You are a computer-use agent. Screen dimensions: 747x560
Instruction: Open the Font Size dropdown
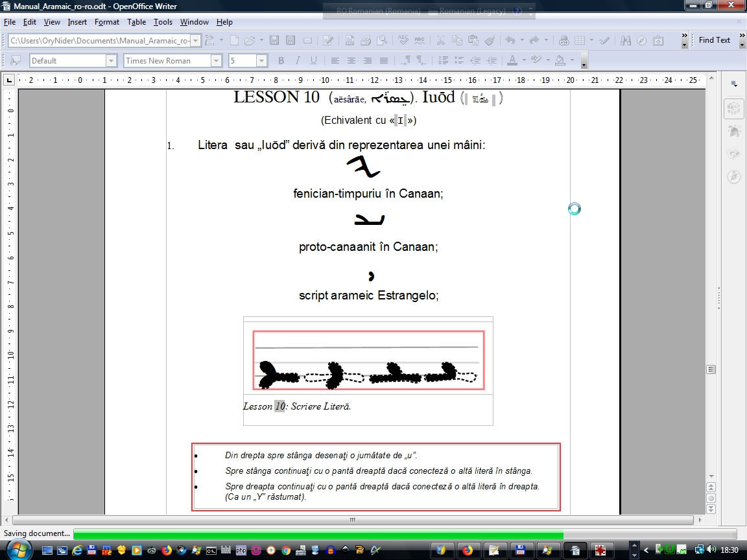[262, 61]
